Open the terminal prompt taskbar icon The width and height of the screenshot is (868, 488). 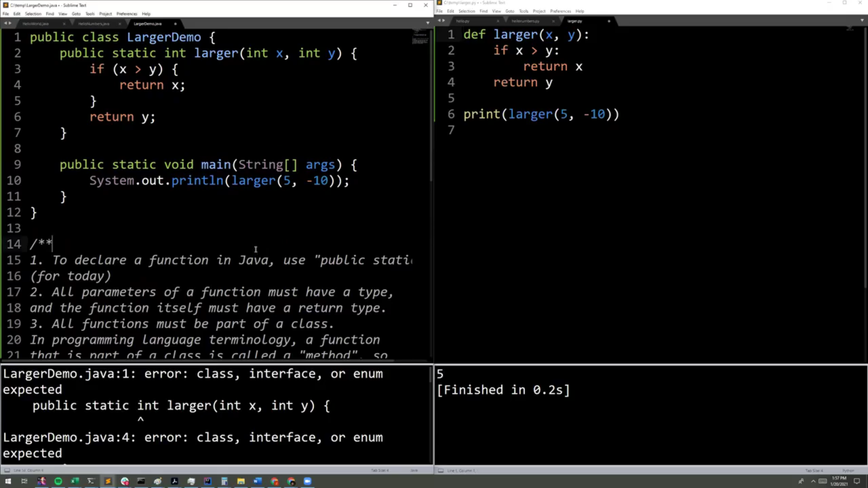coord(91,481)
